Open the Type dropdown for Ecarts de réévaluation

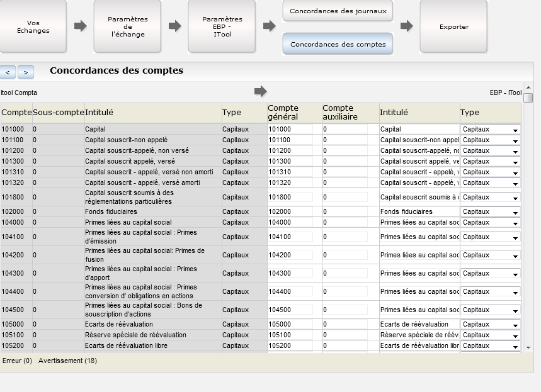[516, 325]
